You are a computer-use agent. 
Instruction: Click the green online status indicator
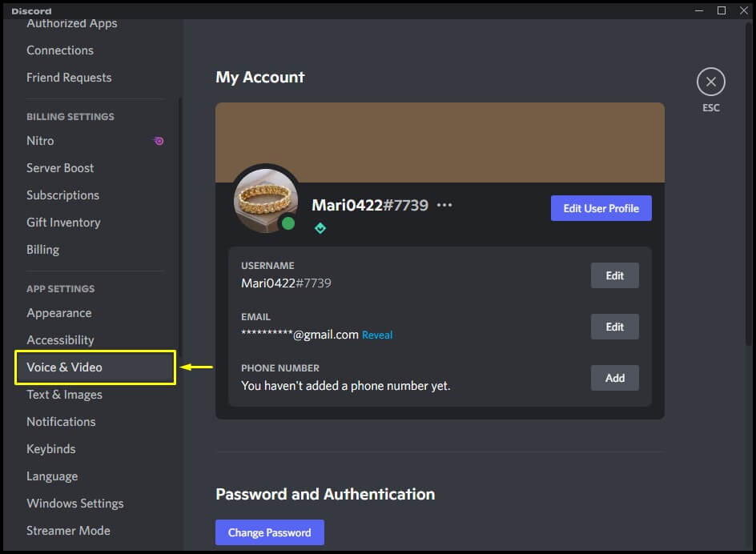(x=288, y=223)
